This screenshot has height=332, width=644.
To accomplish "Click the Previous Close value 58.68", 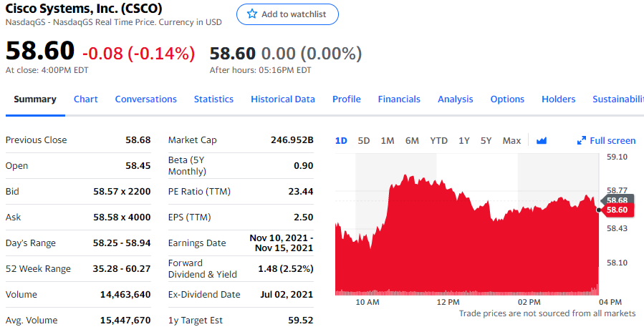I will [138, 140].
